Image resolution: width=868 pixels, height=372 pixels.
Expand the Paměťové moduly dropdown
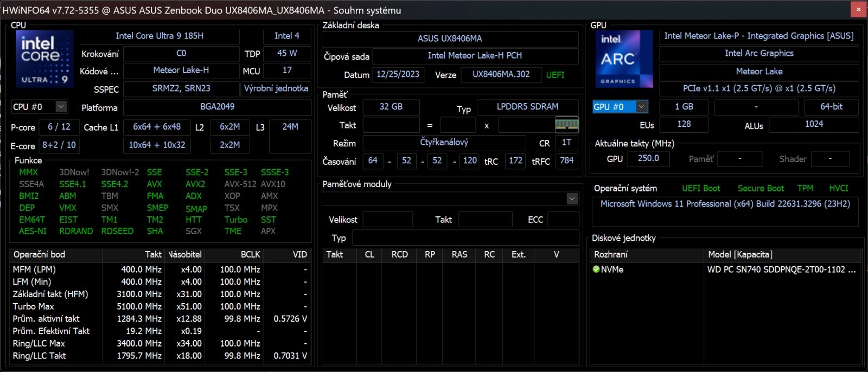(x=572, y=199)
